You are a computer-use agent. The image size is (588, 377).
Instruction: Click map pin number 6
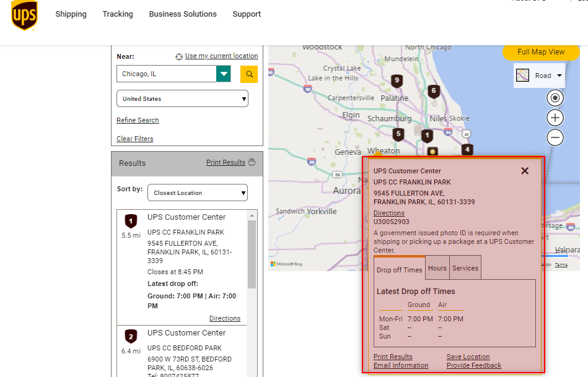point(434,91)
